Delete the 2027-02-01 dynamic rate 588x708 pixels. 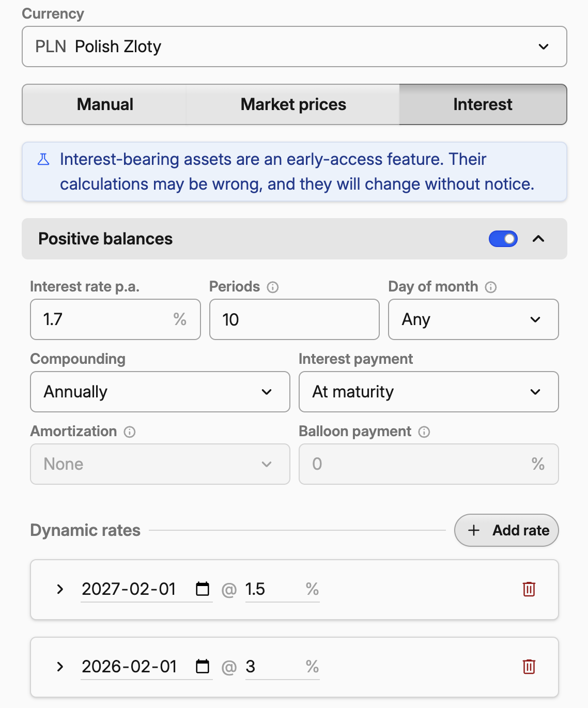click(x=529, y=589)
